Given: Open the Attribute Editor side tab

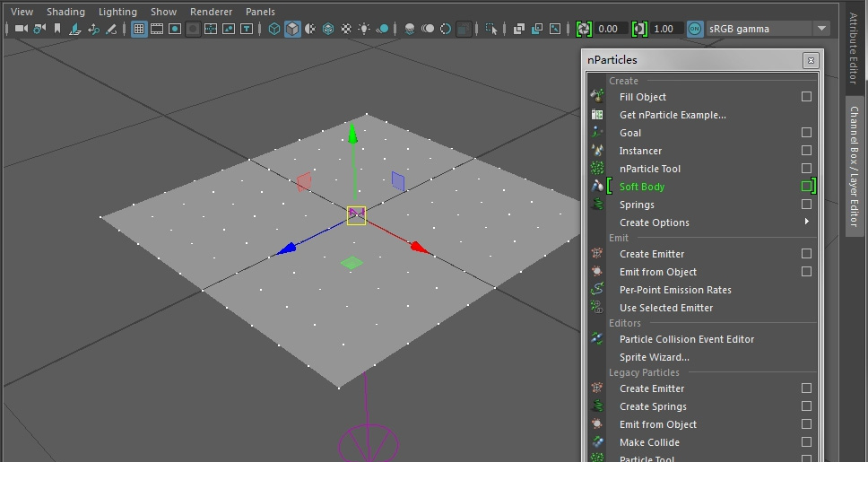Looking at the screenshot, I should click(x=853, y=48).
